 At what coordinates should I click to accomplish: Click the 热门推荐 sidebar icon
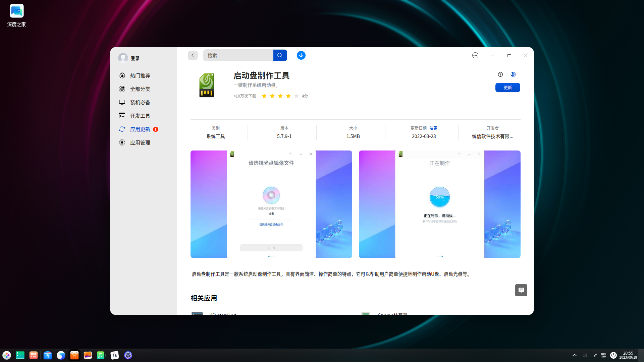122,75
